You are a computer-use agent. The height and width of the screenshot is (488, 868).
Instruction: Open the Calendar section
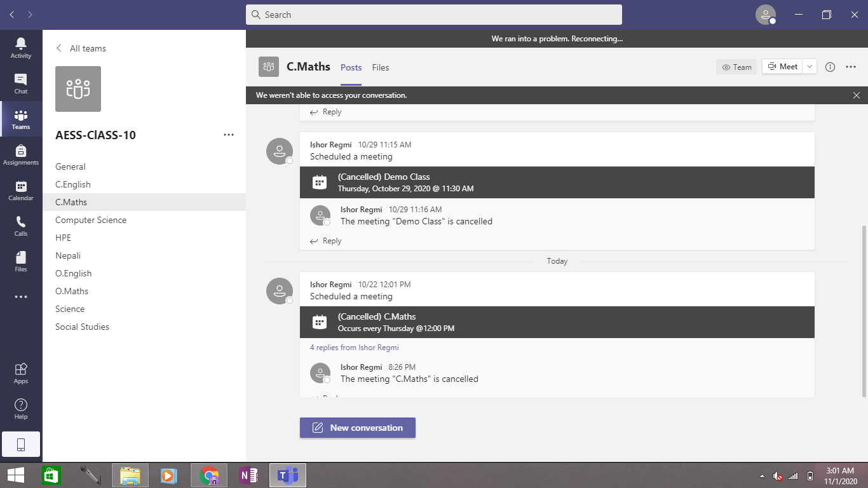[x=21, y=191]
